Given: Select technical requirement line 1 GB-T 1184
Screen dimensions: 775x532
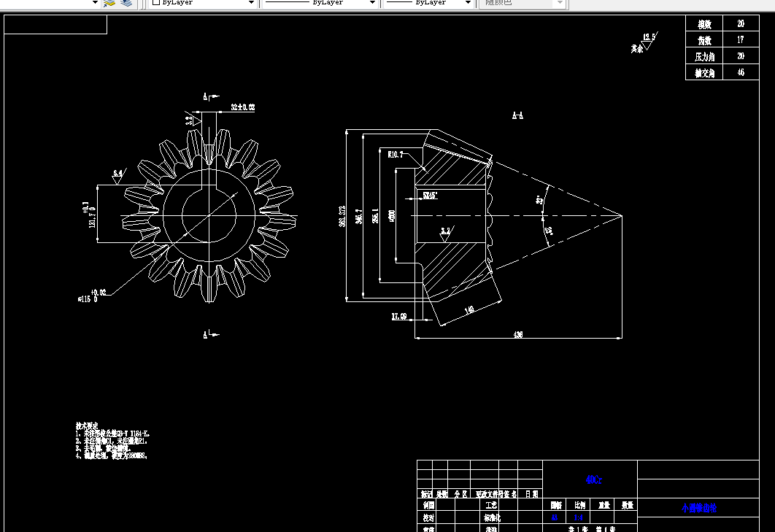Looking at the screenshot, I should [112, 433].
